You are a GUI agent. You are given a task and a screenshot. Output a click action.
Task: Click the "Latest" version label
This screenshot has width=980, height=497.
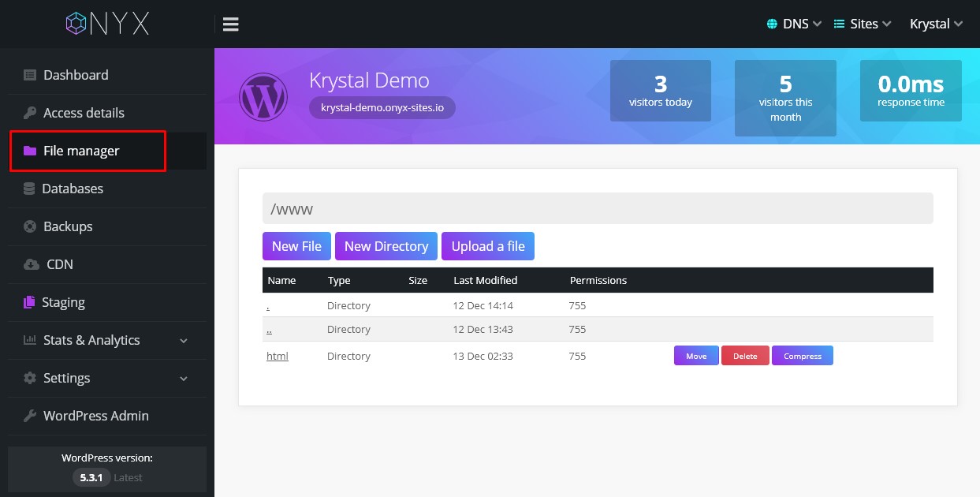tap(128, 477)
